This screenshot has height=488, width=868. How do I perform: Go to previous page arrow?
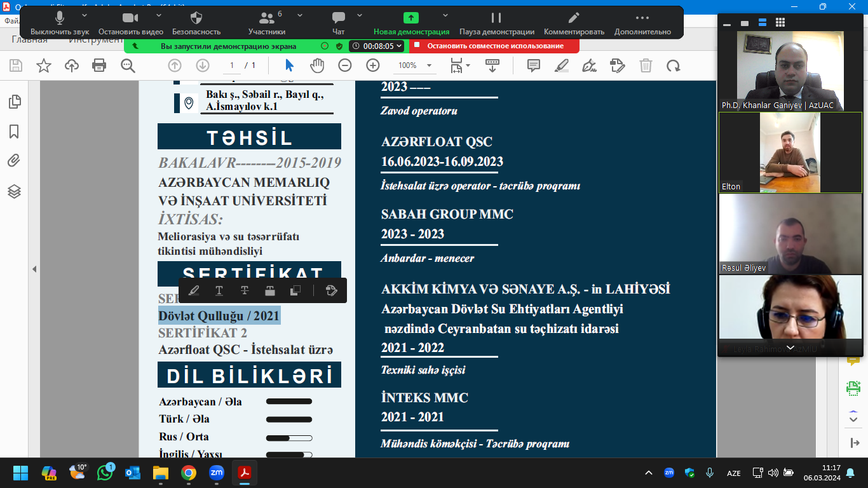click(175, 65)
